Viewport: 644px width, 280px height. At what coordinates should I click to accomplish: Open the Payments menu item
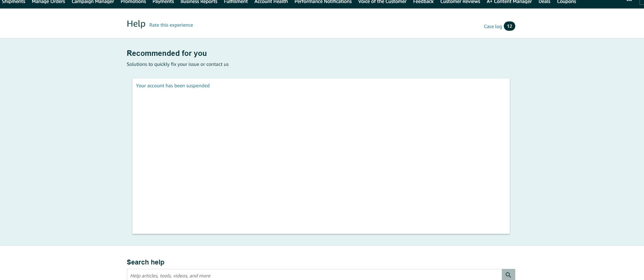[x=163, y=2]
